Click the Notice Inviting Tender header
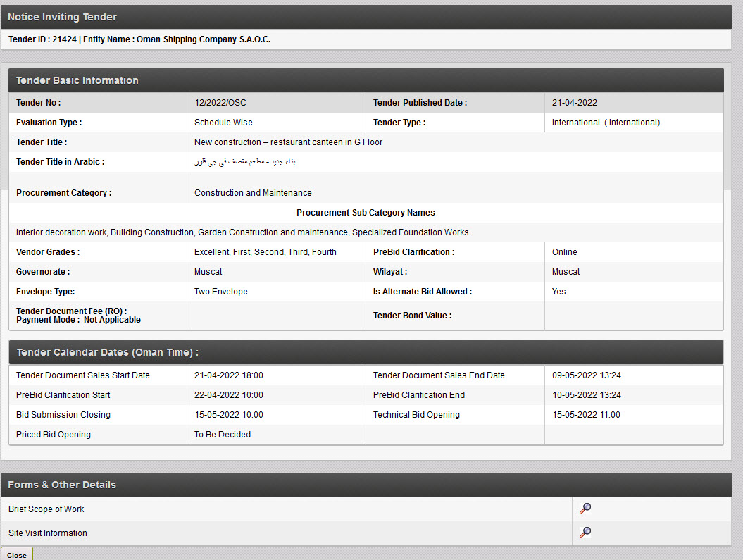Viewport: 743px width, 560px height. pyautogui.click(x=63, y=17)
